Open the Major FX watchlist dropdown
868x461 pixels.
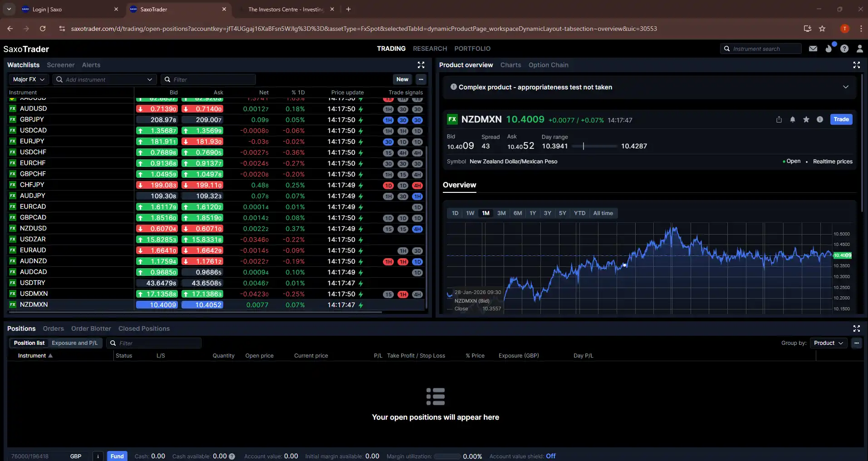pos(29,79)
